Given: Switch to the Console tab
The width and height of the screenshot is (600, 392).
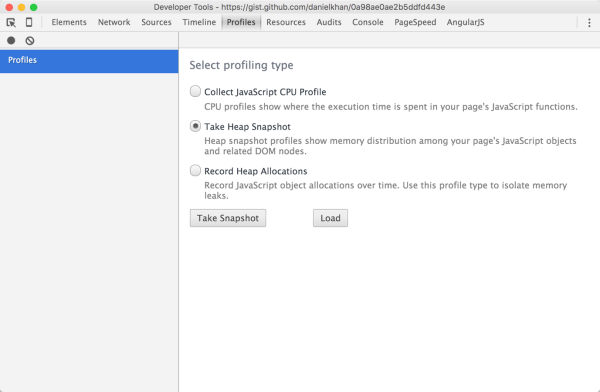Looking at the screenshot, I should [x=368, y=22].
